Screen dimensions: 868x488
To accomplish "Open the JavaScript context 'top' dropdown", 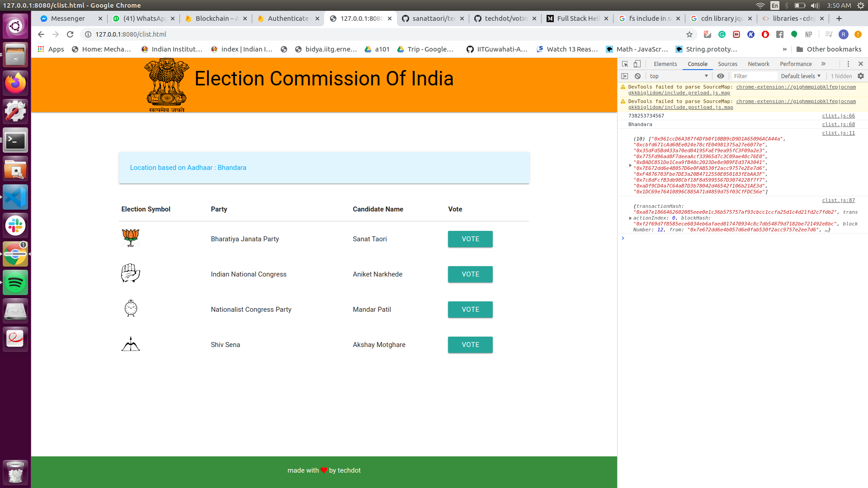I will [x=678, y=76].
